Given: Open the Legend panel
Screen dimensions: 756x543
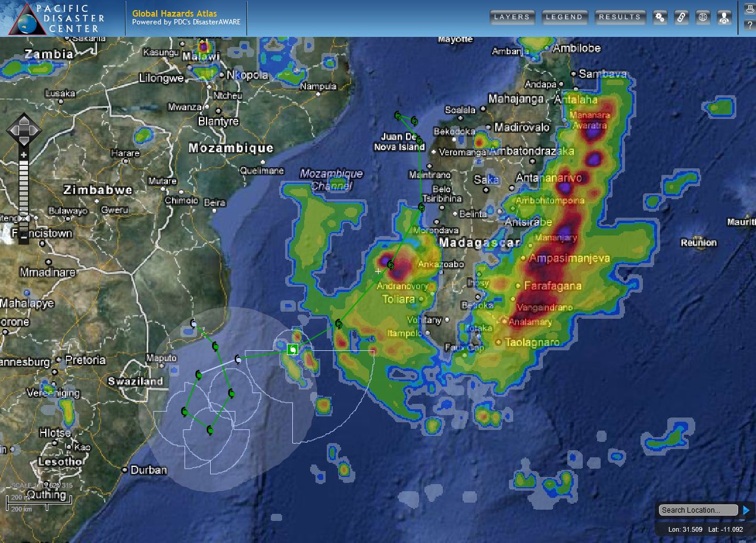Looking at the screenshot, I should [x=564, y=17].
